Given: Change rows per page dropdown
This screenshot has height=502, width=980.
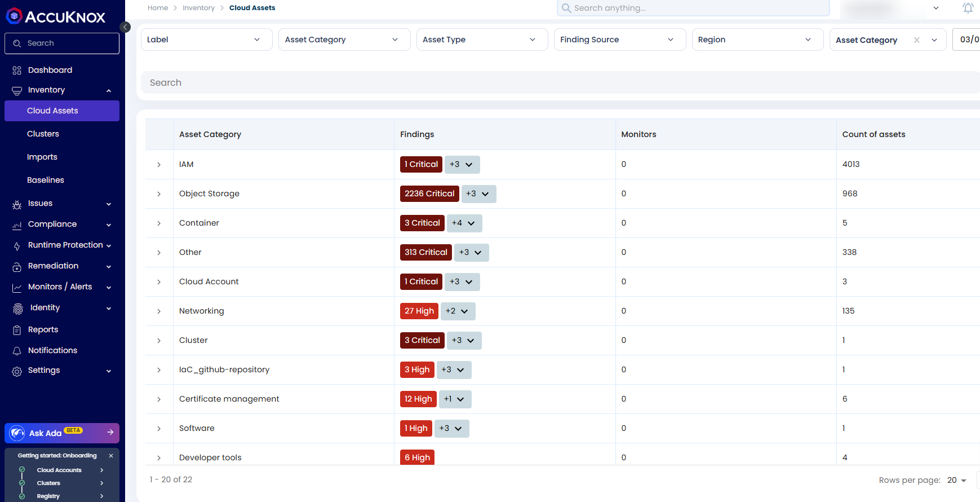Looking at the screenshot, I should tap(957, 480).
